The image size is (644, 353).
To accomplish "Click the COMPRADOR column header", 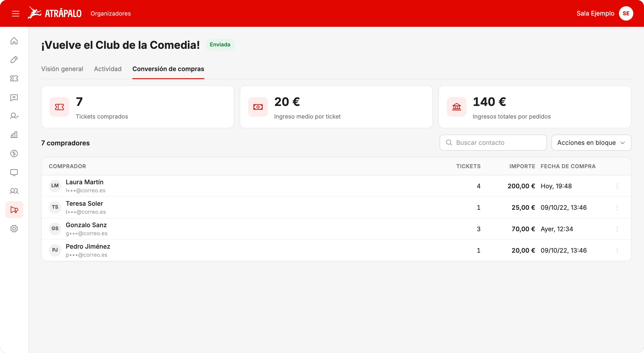I will pos(67,166).
